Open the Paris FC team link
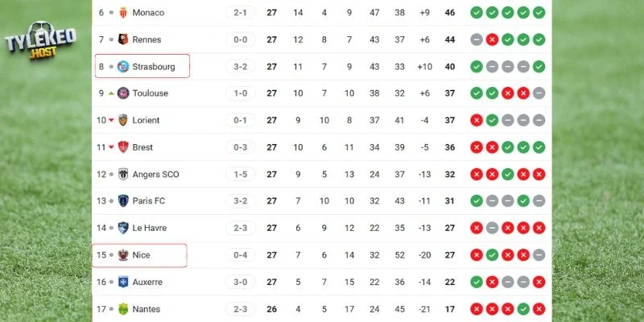Image resolution: width=644 pixels, height=322 pixels. click(x=151, y=201)
